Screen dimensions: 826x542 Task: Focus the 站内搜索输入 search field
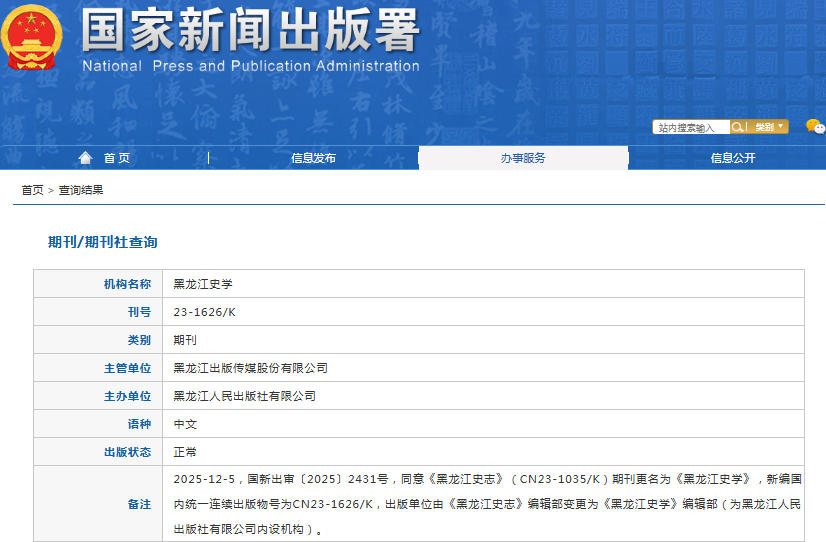pos(691,127)
